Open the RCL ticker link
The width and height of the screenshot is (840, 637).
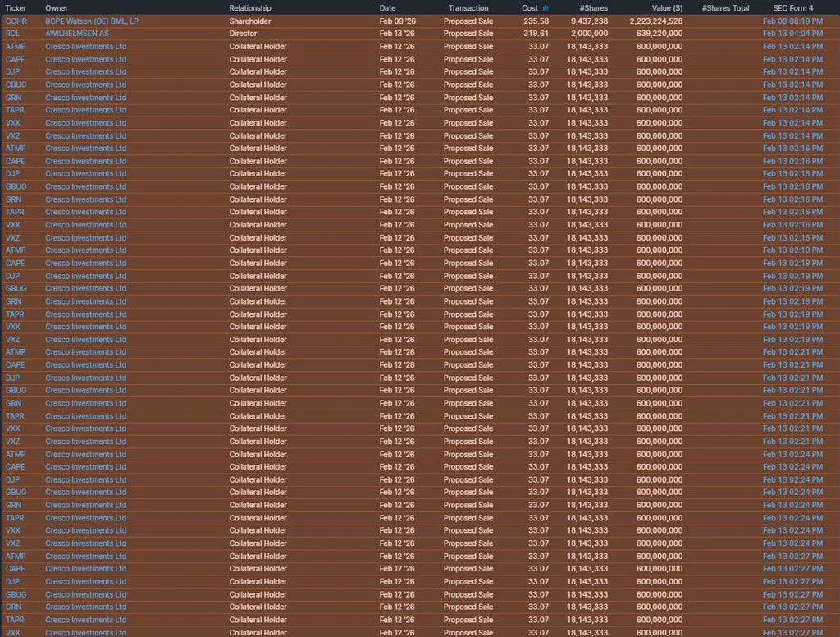tap(12, 33)
